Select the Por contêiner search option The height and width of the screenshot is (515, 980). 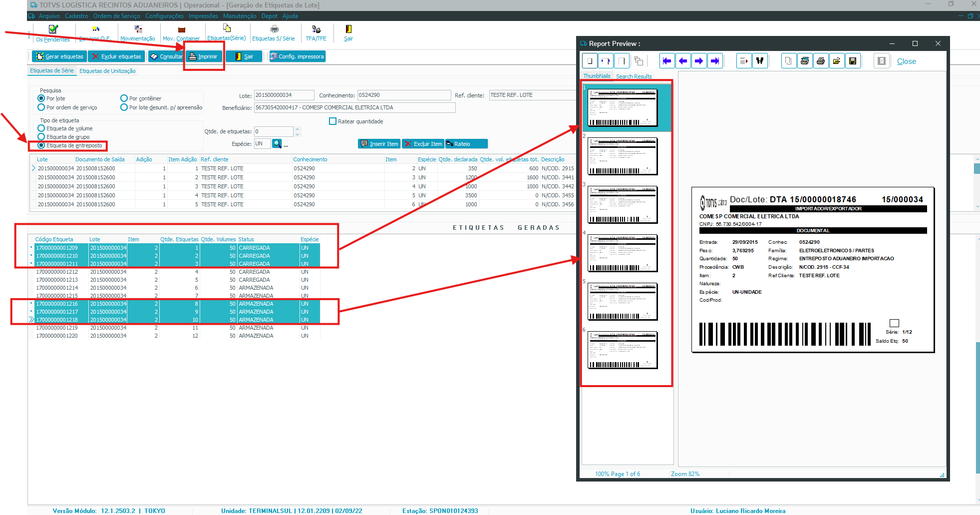124,98
